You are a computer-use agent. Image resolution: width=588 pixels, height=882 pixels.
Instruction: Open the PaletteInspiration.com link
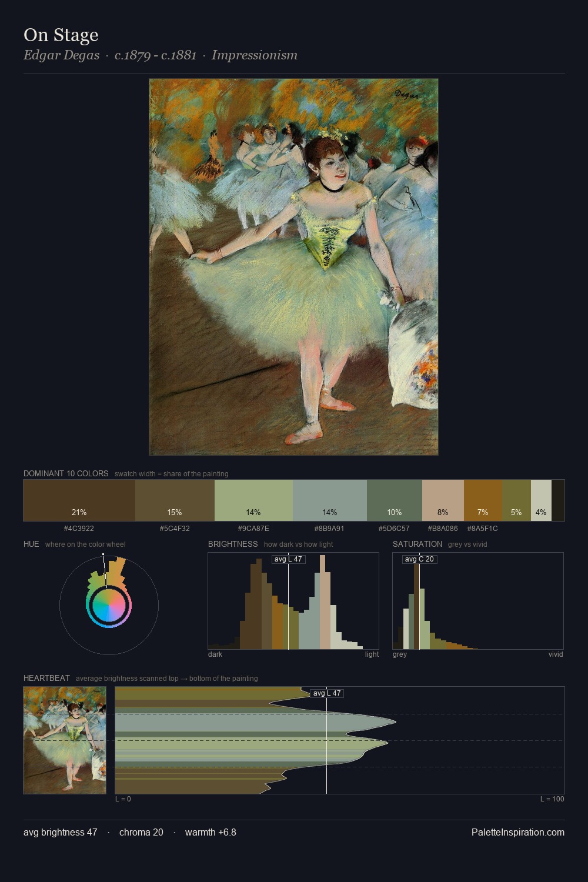tap(518, 832)
